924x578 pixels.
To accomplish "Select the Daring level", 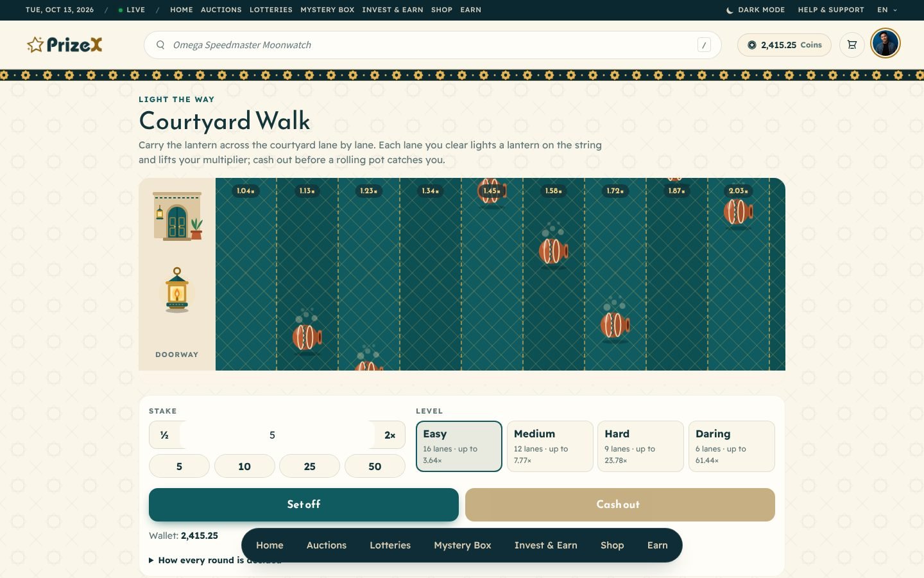I will 732,446.
